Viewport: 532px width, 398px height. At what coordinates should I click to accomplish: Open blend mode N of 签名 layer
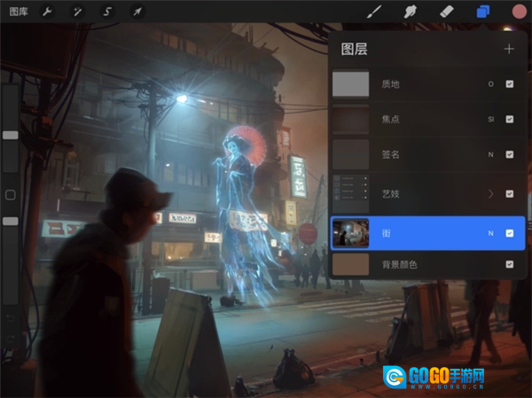[490, 154]
